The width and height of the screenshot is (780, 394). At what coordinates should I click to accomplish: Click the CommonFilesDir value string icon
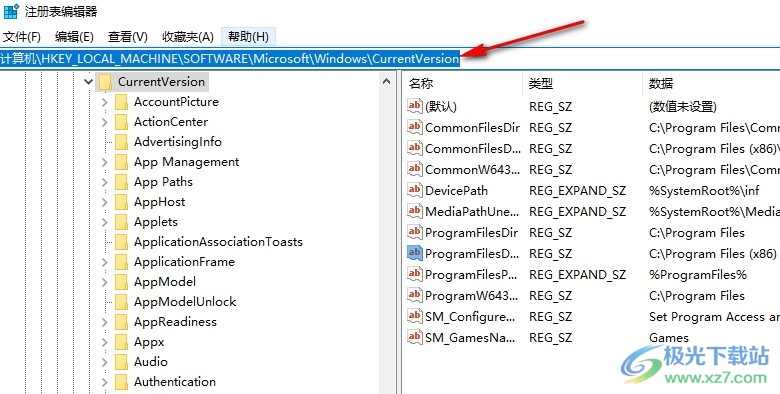tap(414, 127)
